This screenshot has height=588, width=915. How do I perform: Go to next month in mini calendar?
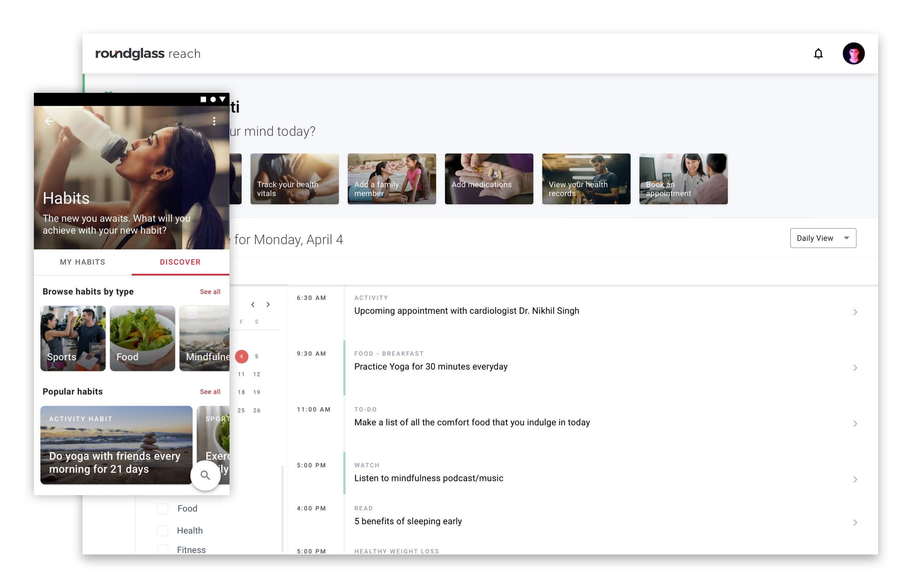[268, 304]
